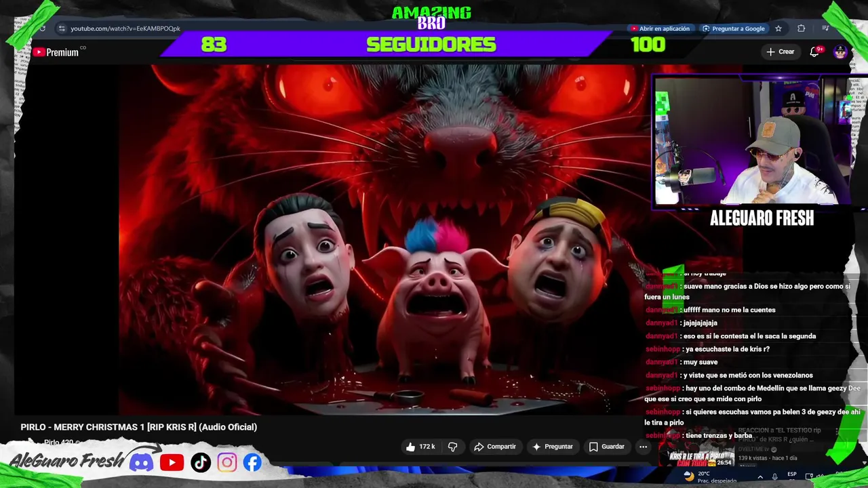Click chat message 'muy suave'
Viewport: 868px width, 488px height.
click(x=701, y=362)
